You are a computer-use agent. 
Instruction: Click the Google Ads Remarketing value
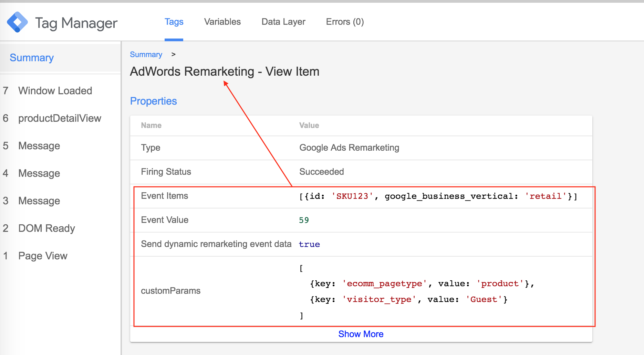tap(349, 148)
